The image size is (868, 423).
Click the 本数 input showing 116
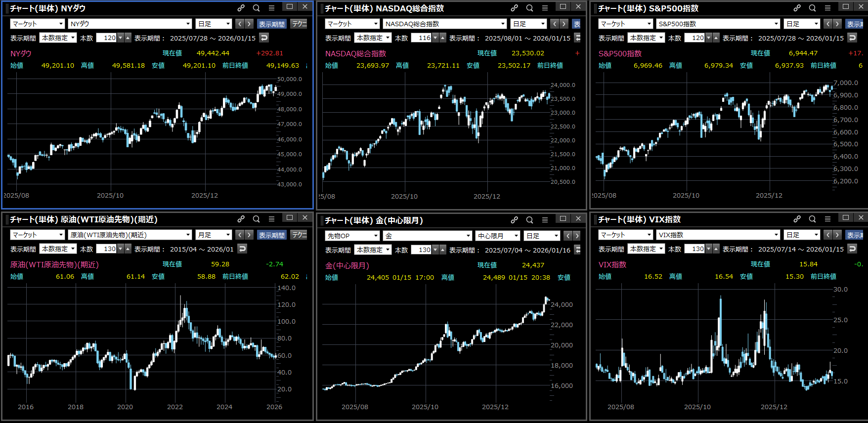423,38
